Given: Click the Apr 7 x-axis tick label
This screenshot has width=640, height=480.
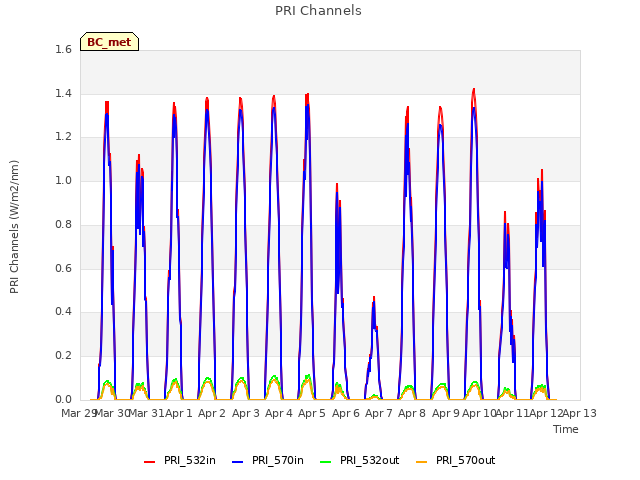Looking at the screenshot, I should [x=379, y=413].
